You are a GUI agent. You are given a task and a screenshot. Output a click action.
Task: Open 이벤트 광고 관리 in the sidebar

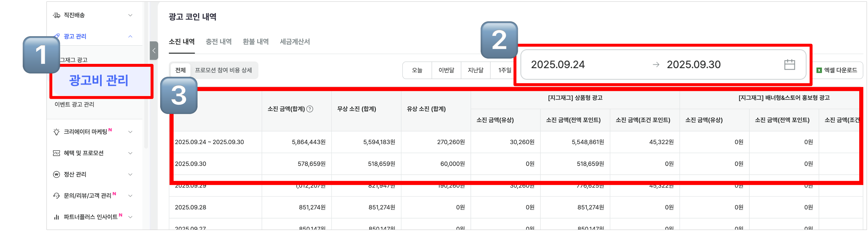[75, 105]
